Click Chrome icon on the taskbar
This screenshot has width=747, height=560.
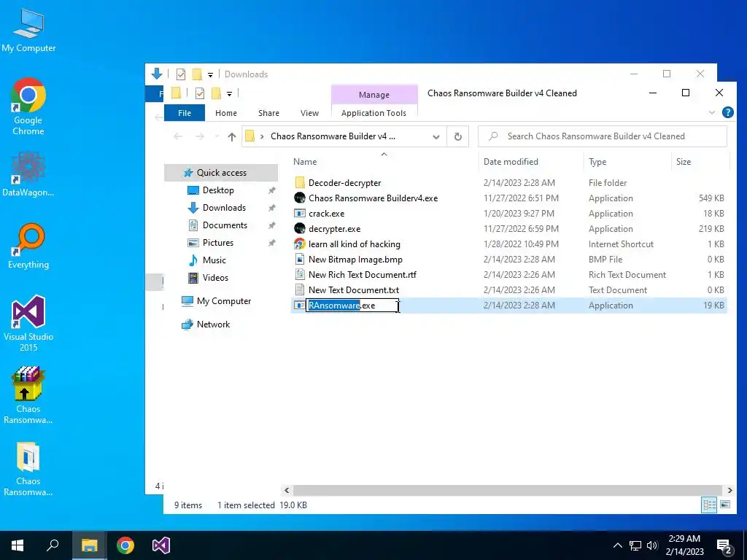125,545
